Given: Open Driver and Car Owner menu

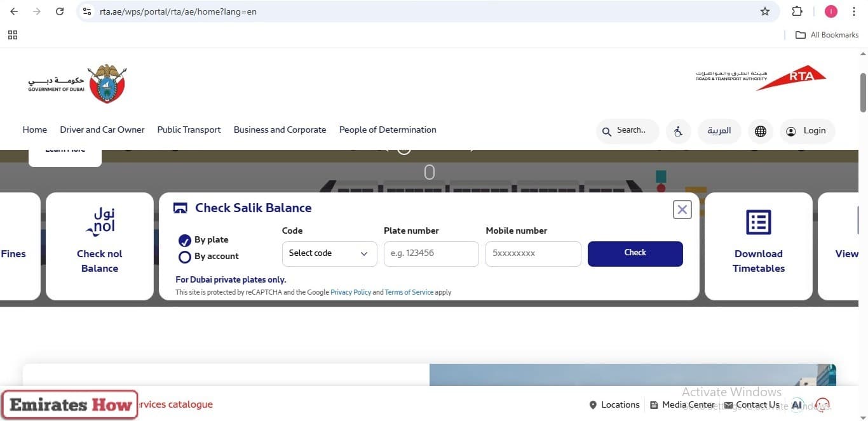Looking at the screenshot, I should click(102, 130).
